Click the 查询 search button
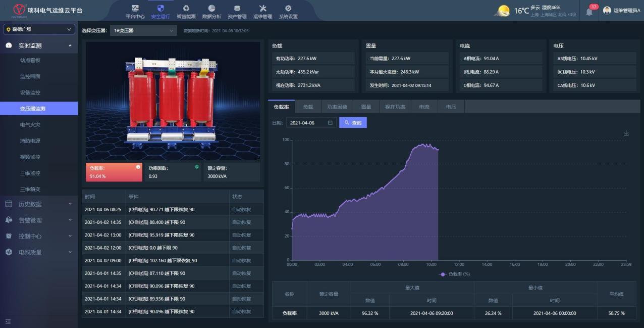The height and width of the screenshot is (328, 644). 353,123
